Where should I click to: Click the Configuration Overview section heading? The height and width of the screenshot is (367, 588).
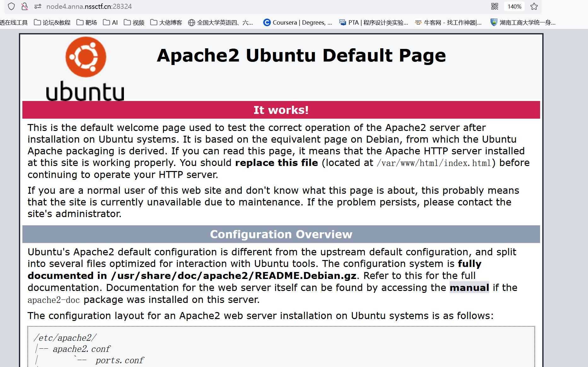[281, 234]
